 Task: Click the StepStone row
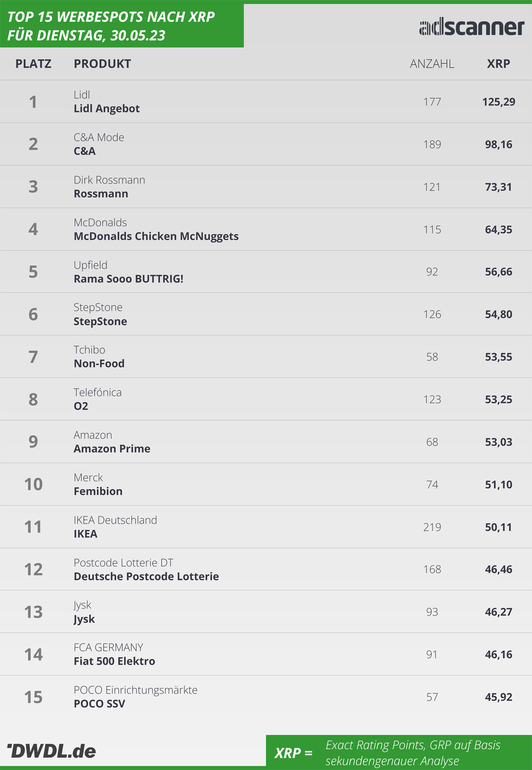[266, 314]
